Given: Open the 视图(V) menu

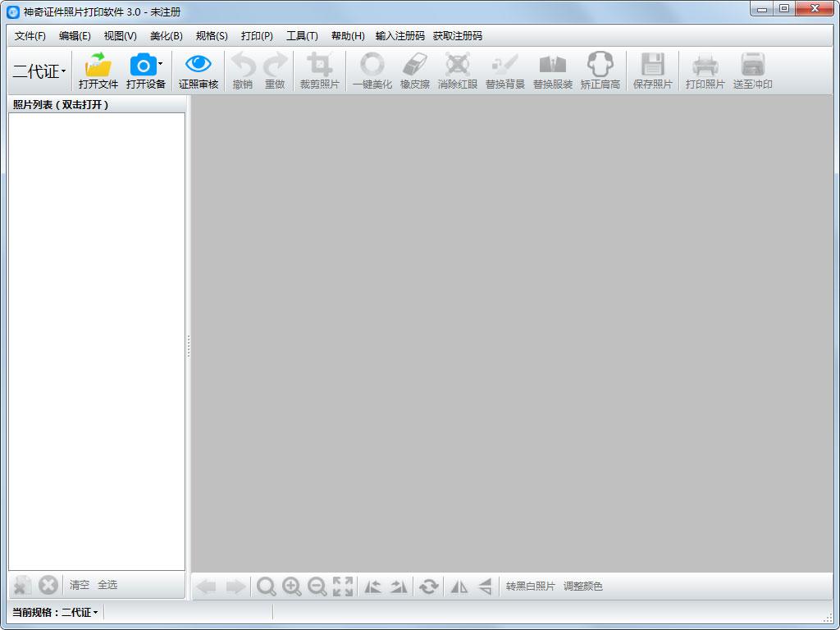Looking at the screenshot, I should [x=120, y=36].
